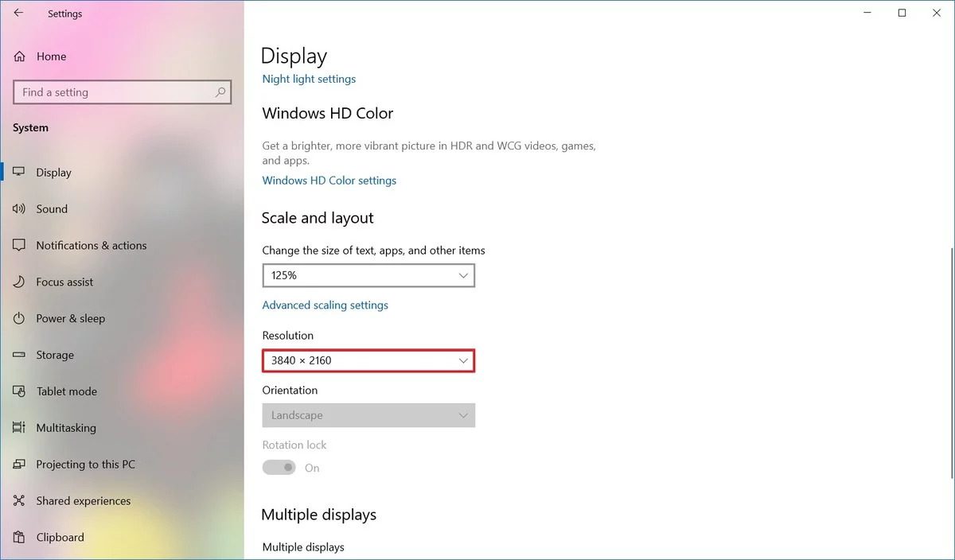Screen dimensions: 955x560
Task: Toggle the Rotation lock switch
Action: 279,468
